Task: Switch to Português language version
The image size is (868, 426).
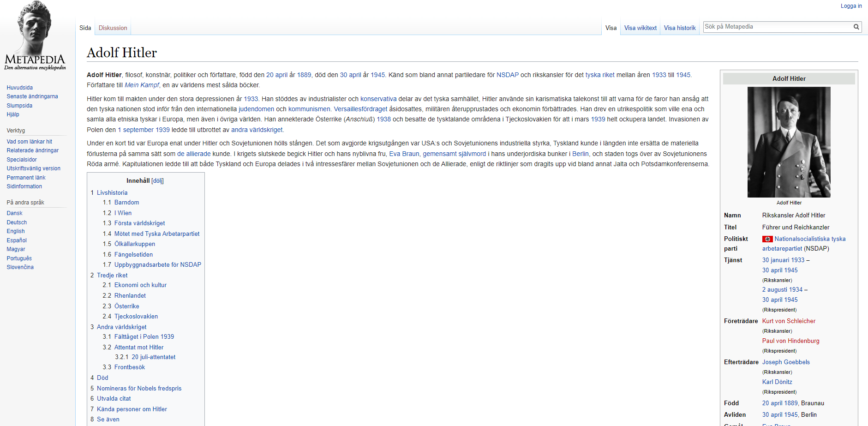Action: point(19,258)
